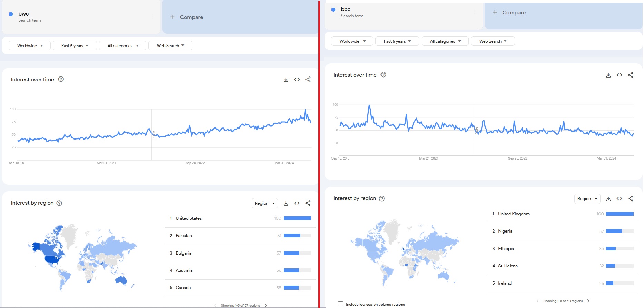Image resolution: width=644 pixels, height=308 pixels.
Task: Open Worldwide dropdown in bbc panel
Action: [352, 41]
